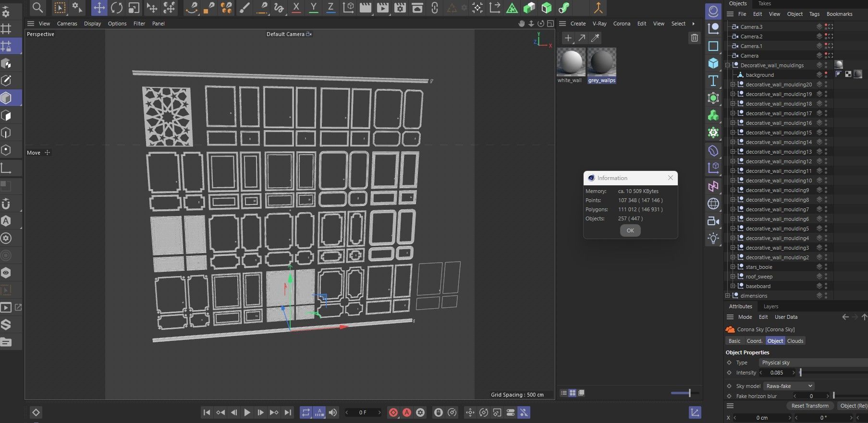Select the white_wall material thumbnail
This screenshot has width=868, height=423.
coord(571,62)
